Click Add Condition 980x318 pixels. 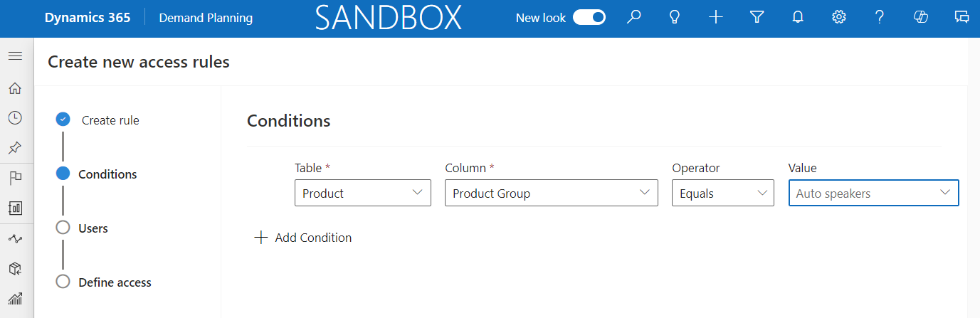(303, 238)
